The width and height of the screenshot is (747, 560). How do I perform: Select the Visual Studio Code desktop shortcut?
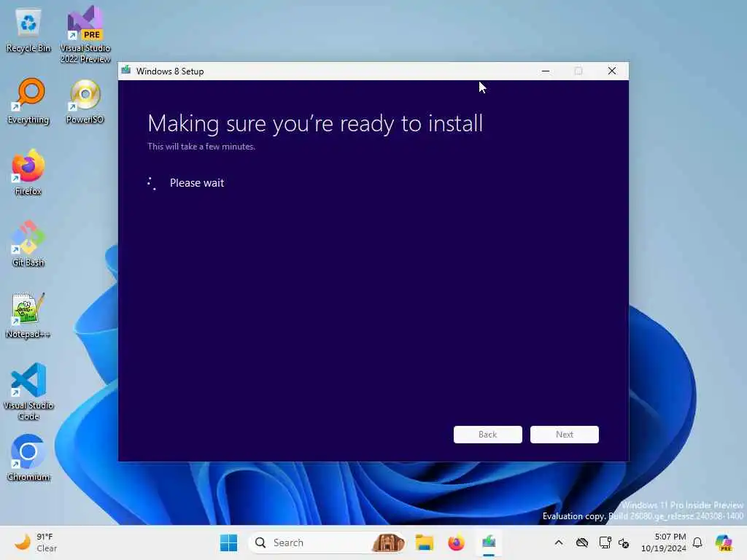(28, 392)
